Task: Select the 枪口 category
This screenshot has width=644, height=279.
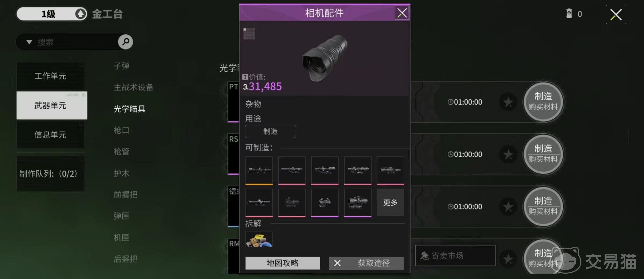Action: click(x=121, y=130)
